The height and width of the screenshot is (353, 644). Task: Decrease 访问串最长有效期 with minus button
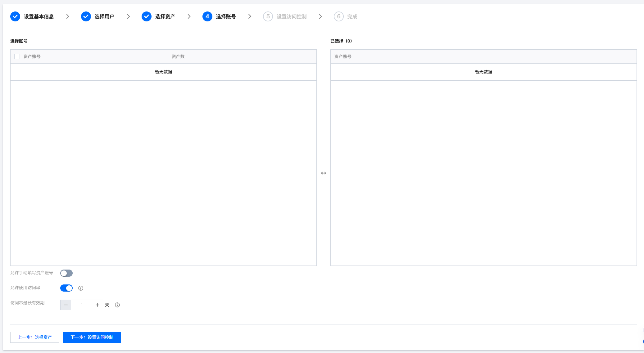pyautogui.click(x=66, y=305)
